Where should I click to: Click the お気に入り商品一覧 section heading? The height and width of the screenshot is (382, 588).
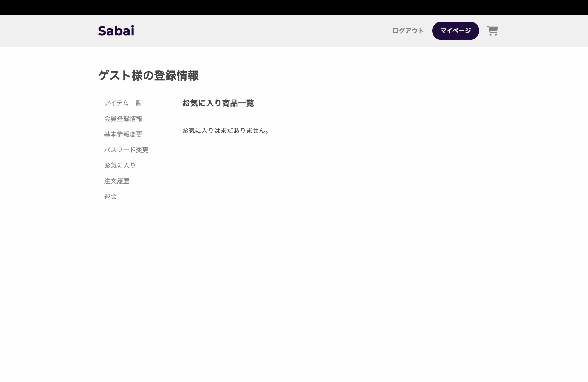click(x=218, y=103)
